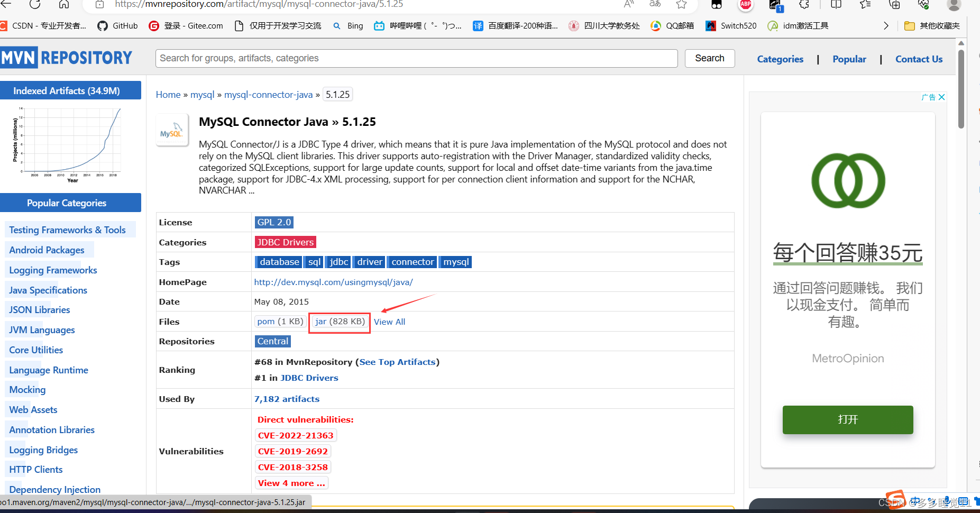Image resolution: width=980 pixels, height=513 pixels.
Task: Open the Central repository tag
Action: pos(273,341)
